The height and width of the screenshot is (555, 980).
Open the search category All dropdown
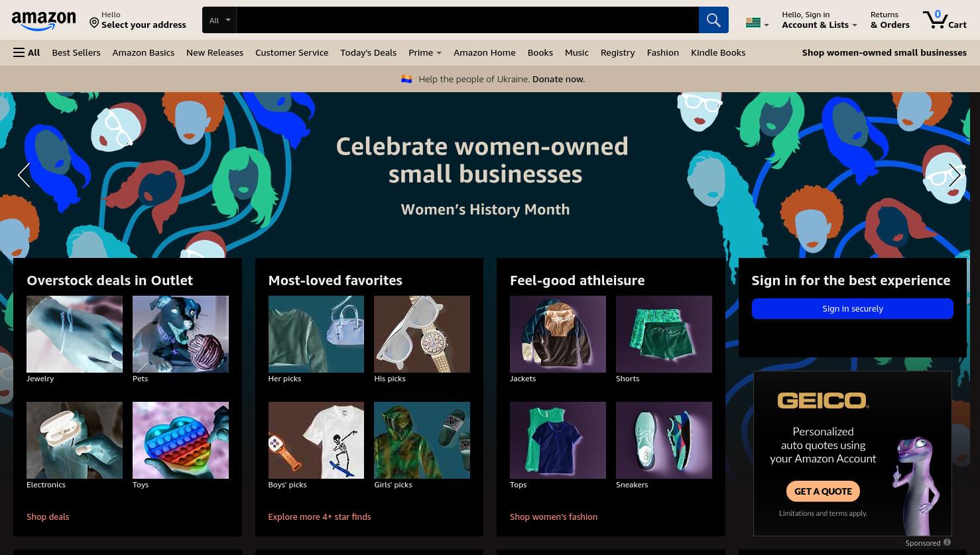219,20
